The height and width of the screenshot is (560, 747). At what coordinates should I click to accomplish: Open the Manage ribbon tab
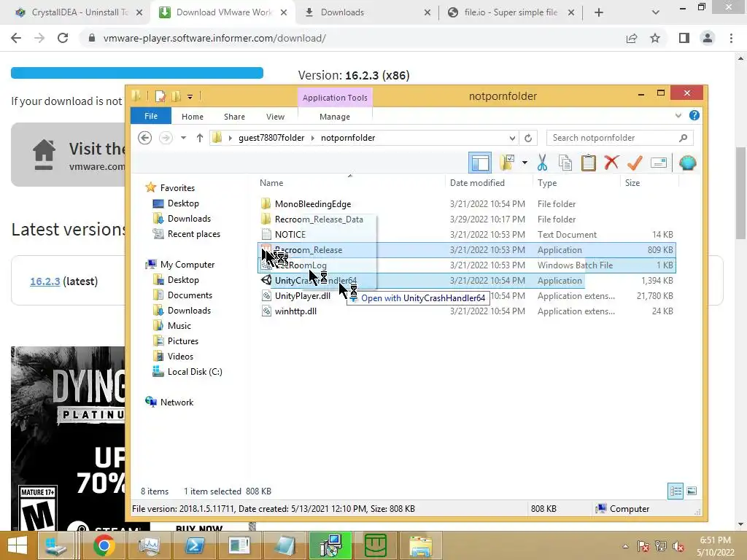335,117
